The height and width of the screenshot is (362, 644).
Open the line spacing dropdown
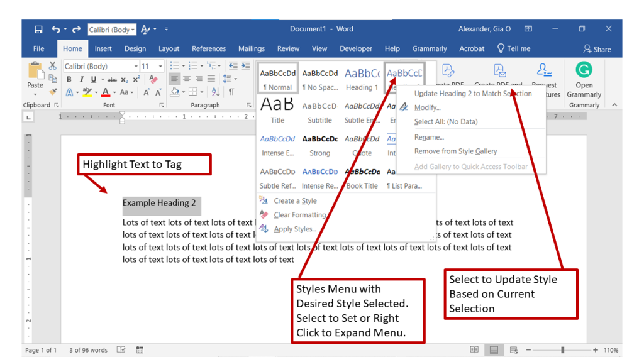click(x=230, y=79)
